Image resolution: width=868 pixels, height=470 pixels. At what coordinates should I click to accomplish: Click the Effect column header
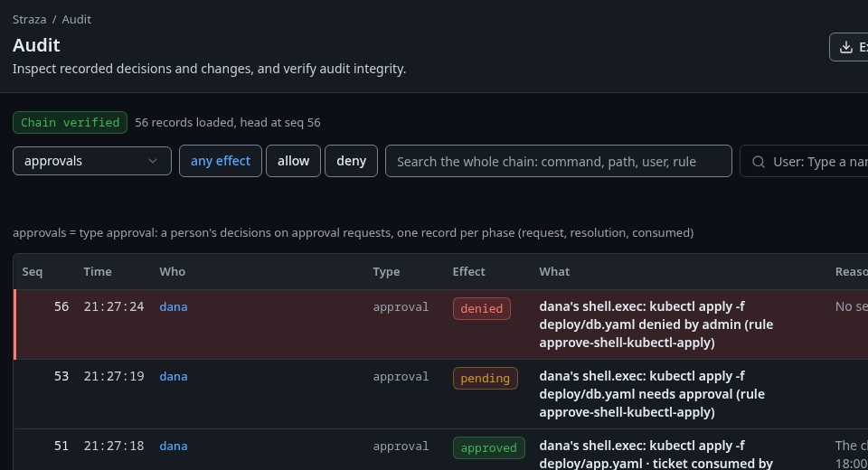click(x=469, y=272)
